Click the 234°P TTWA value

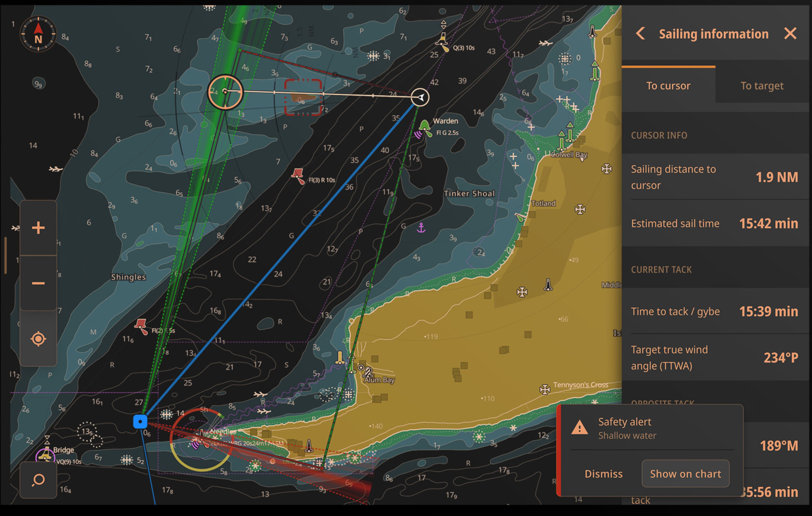781,358
